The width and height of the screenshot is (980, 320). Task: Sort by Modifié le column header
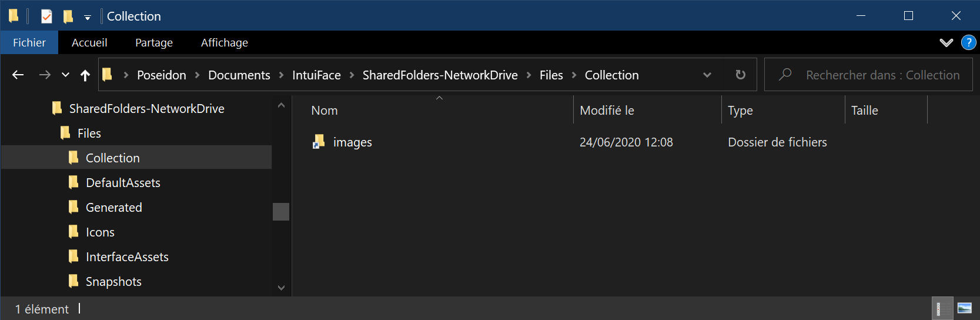pyautogui.click(x=607, y=110)
